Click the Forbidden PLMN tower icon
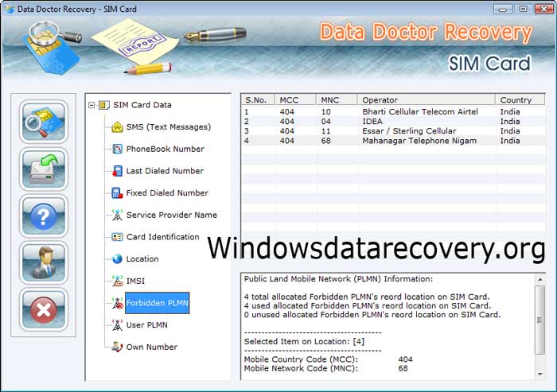Screen dimensions: 557x392 (117, 303)
